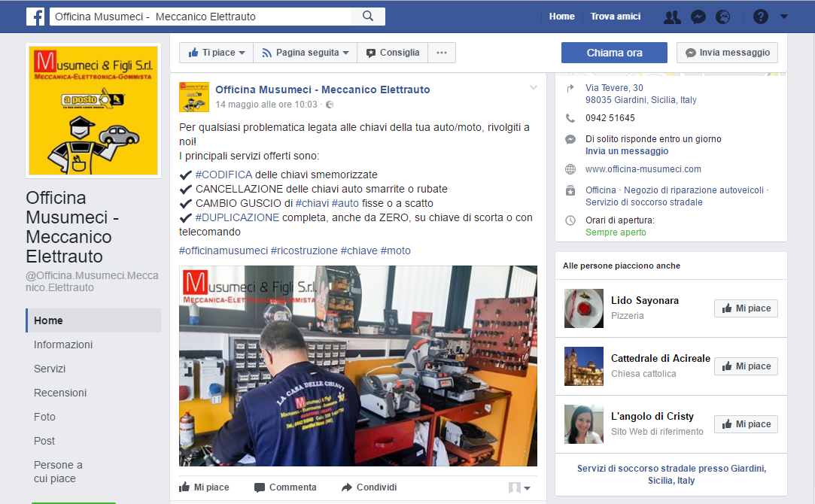Viewport: 815px width, 504px height.
Task: Like Cattedrale di Acireale with Mi piace
Action: tap(746, 366)
